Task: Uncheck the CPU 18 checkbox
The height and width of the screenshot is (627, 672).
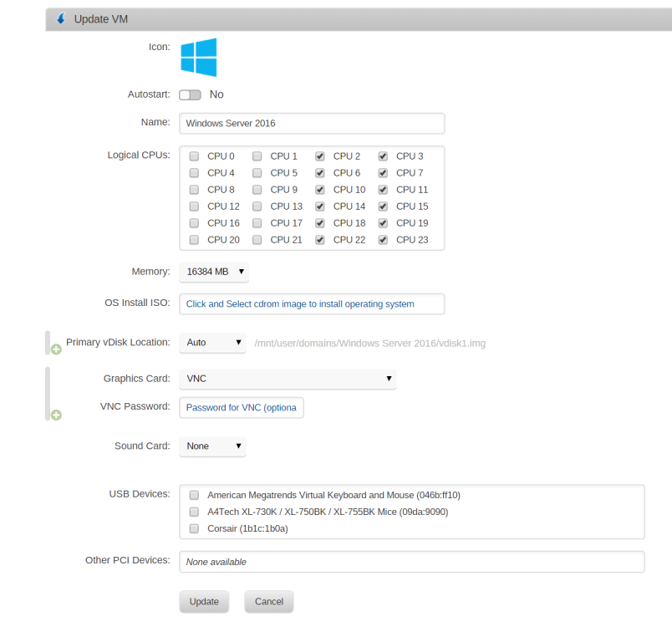Action: (x=320, y=223)
